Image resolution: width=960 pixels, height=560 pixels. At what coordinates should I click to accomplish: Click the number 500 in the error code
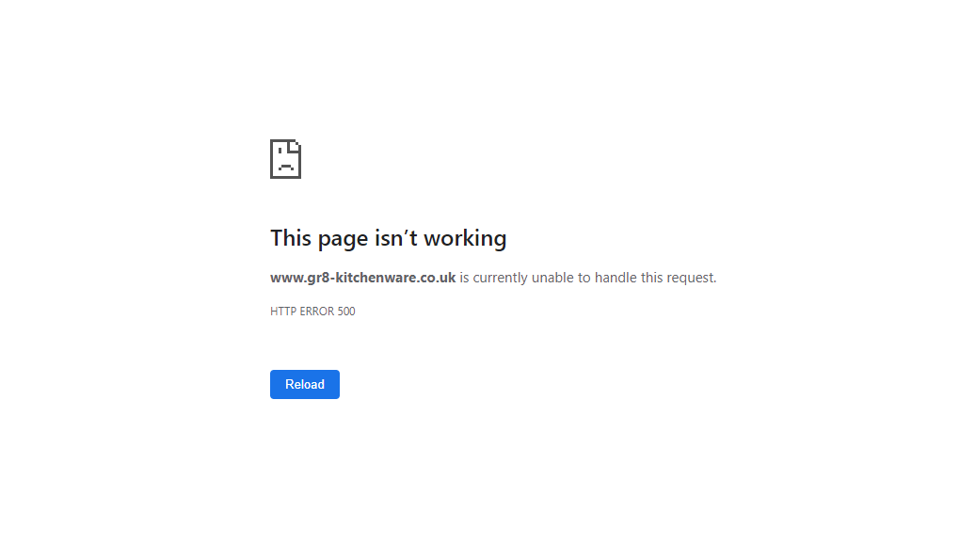click(x=346, y=312)
